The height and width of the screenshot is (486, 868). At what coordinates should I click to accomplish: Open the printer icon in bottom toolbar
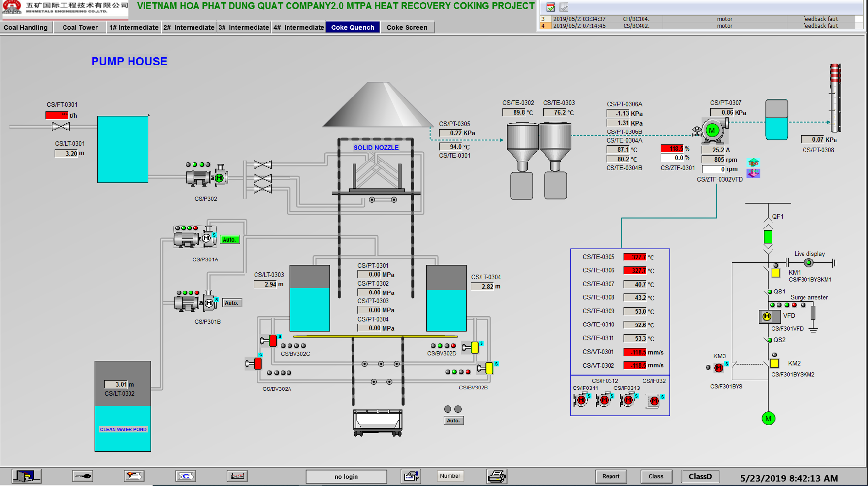(496, 476)
